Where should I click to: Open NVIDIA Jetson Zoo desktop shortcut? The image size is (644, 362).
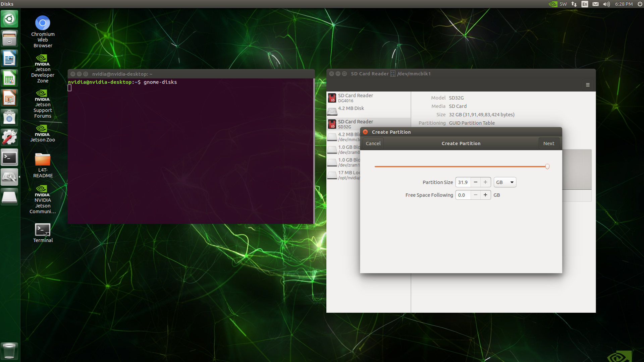pos(42,129)
